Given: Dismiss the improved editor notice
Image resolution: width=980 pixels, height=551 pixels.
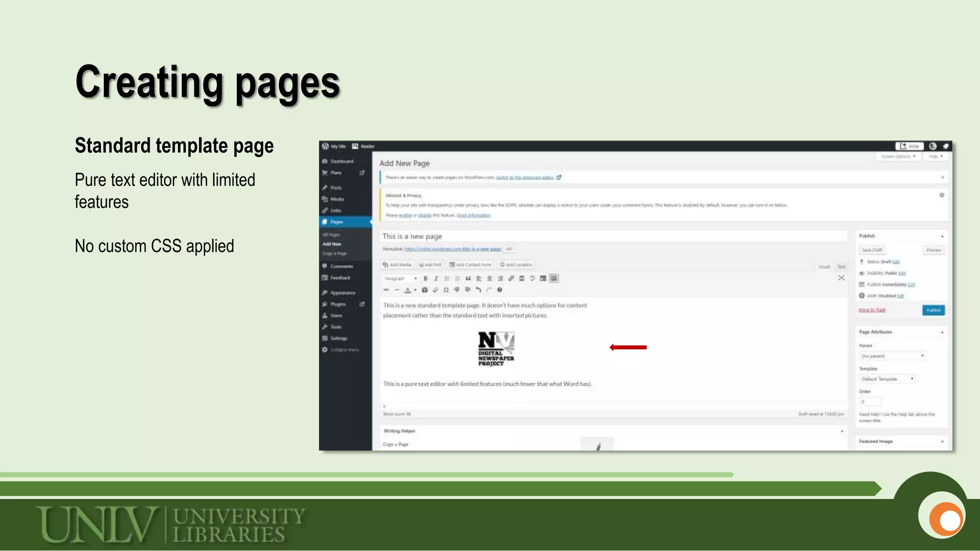Looking at the screenshot, I should [x=942, y=177].
